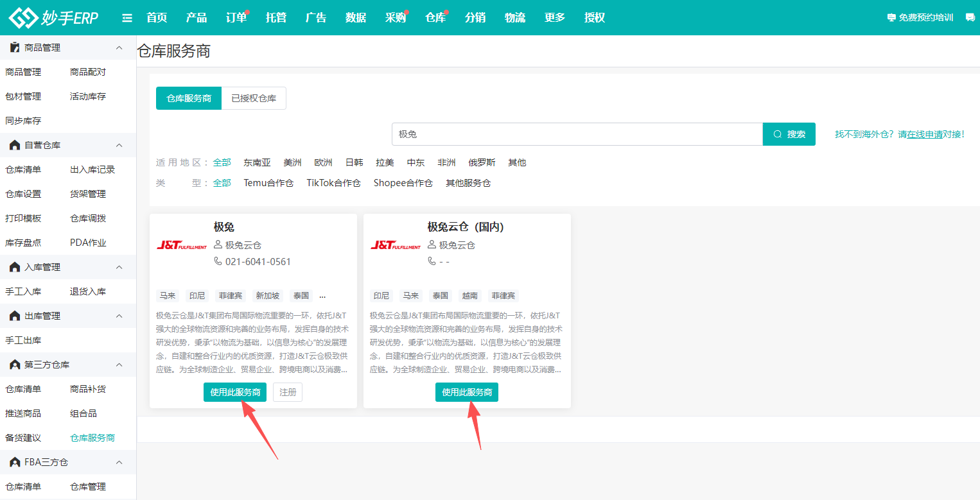Viewport: 980px width, 500px height.
Task: Open 货架管理 in the sidebar
Action: 88,194
